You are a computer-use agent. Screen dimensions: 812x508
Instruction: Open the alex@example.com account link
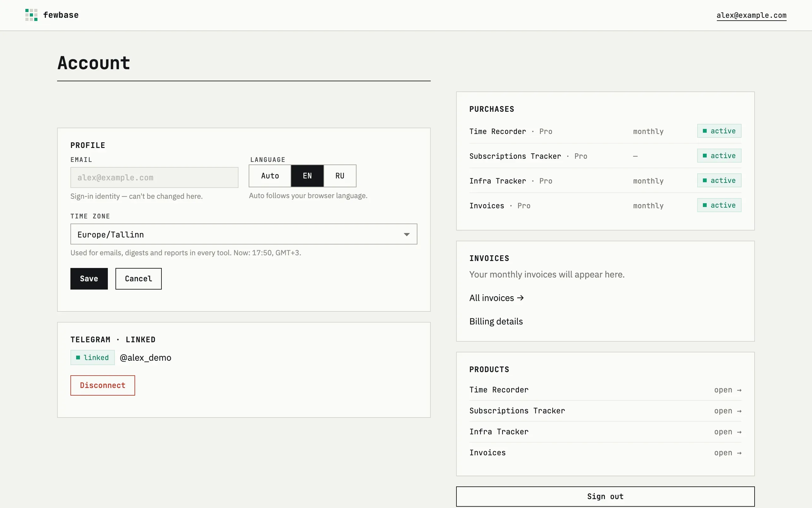click(x=751, y=16)
